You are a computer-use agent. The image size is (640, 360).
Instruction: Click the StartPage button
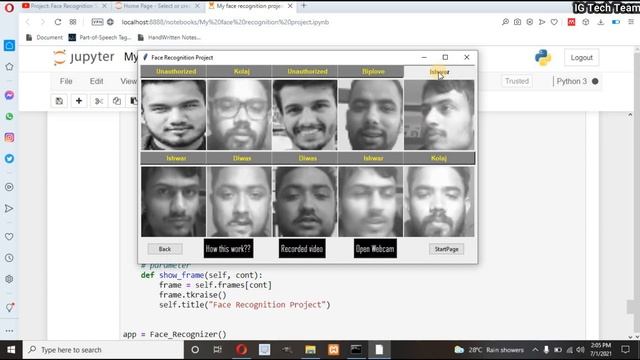(447, 249)
